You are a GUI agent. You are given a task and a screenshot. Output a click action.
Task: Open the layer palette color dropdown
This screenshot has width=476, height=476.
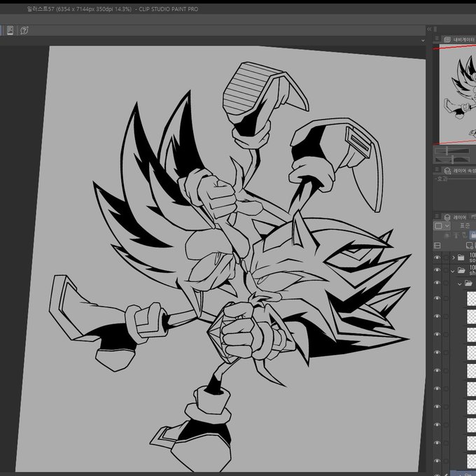[442, 226]
